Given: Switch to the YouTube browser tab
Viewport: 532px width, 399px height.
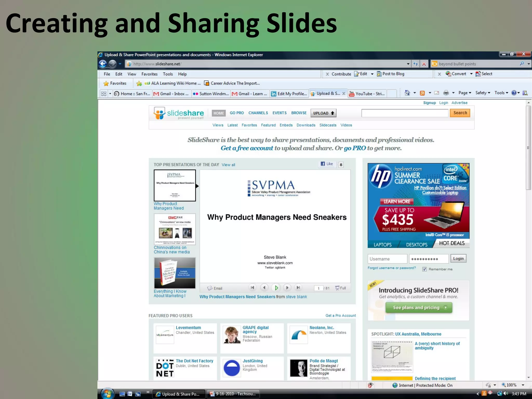Looking at the screenshot, I should [x=367, y=94].
